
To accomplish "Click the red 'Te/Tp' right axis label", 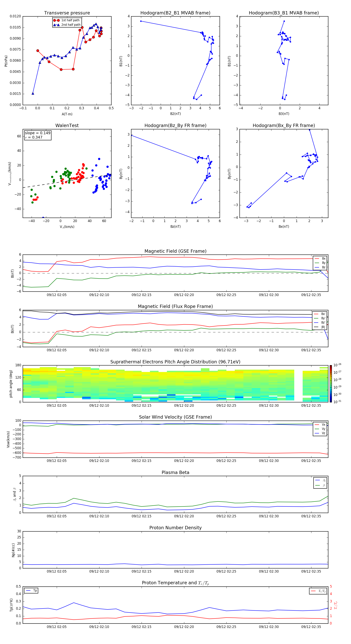I will pyautogui.click(x=336, y=605).
